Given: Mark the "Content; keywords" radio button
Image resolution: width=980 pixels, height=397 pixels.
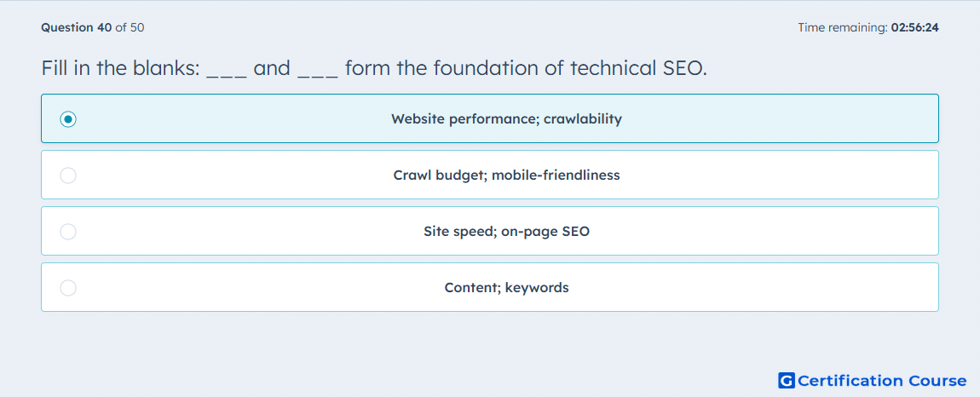Looking at the screenshot, I should [x=68, y=288].
